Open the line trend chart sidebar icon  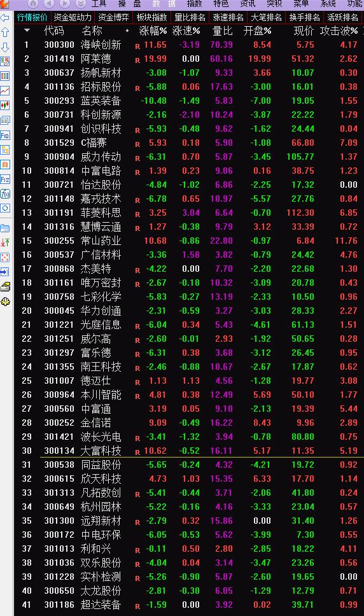(5, 91)
